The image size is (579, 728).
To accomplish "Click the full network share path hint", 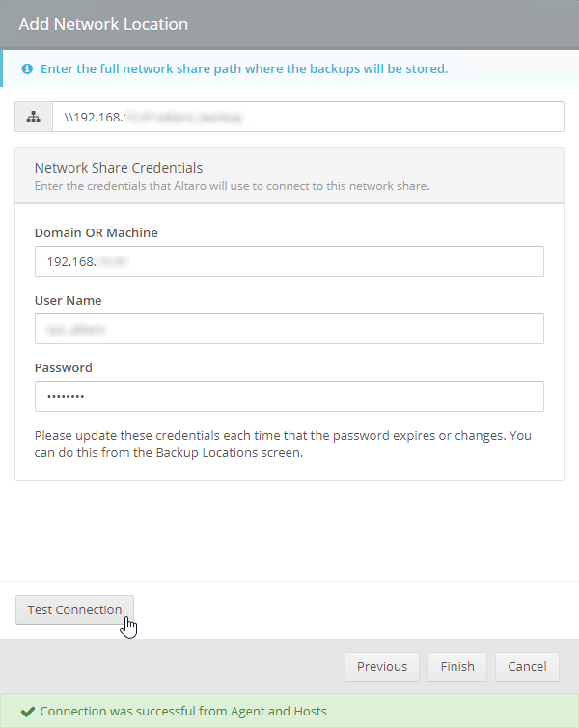I will [x=244, y=68].
